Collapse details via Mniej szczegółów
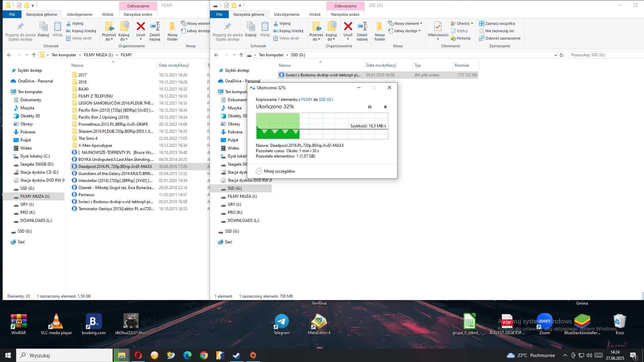This screenshot has width=644, height=362. (276, 171)
